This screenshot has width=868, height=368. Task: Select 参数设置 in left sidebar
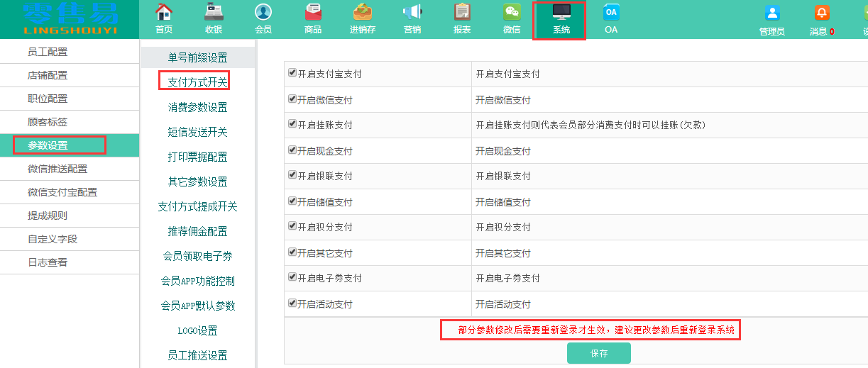coord(70,145)
